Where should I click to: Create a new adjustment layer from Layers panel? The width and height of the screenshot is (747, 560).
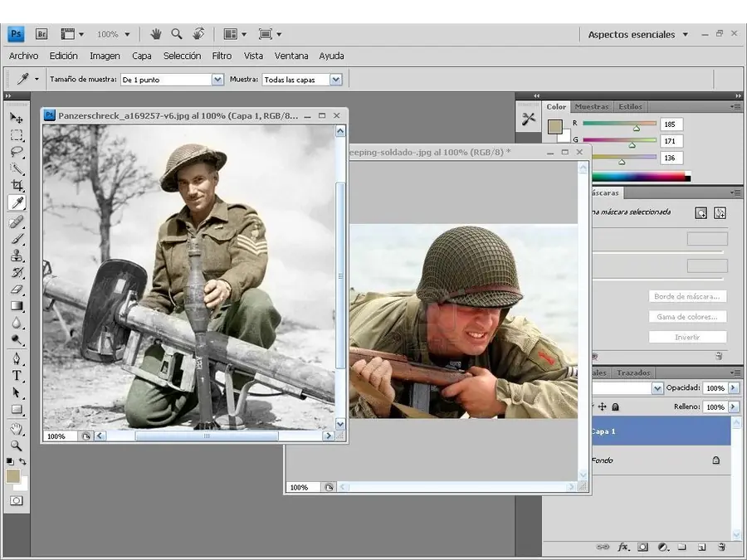pyautogui.click(x=662, y=548)
